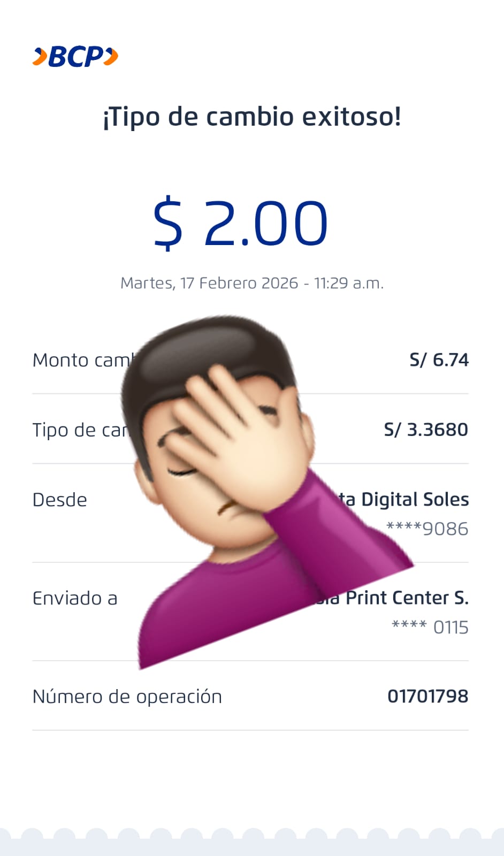Click the transaction date and time text
The height and width of the screenshot is (856, 504).
tap(252, 283)
